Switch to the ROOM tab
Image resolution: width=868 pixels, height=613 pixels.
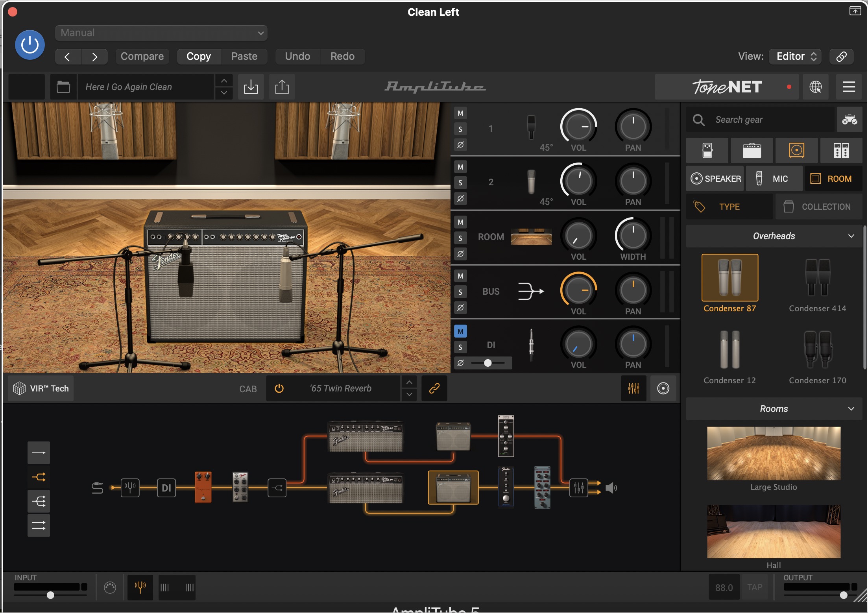(833, 179)
